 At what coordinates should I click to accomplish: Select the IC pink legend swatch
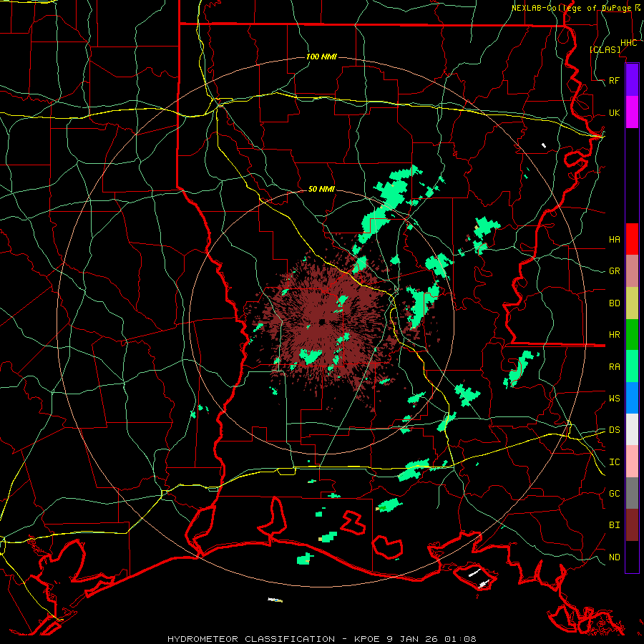(632, 462)
